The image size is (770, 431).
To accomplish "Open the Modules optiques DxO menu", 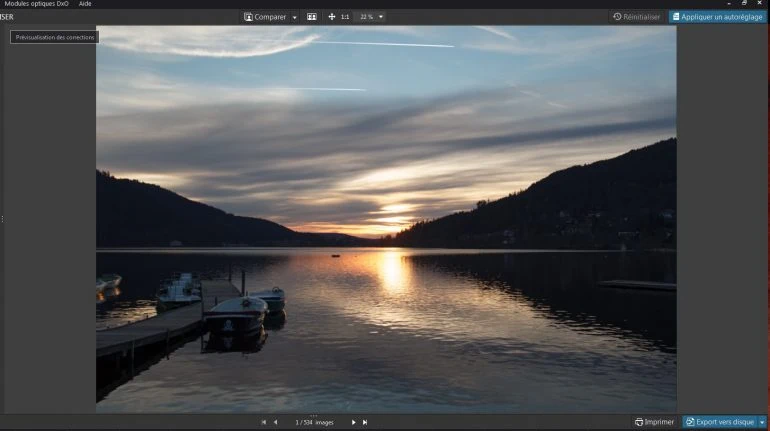I will (36, 4).
